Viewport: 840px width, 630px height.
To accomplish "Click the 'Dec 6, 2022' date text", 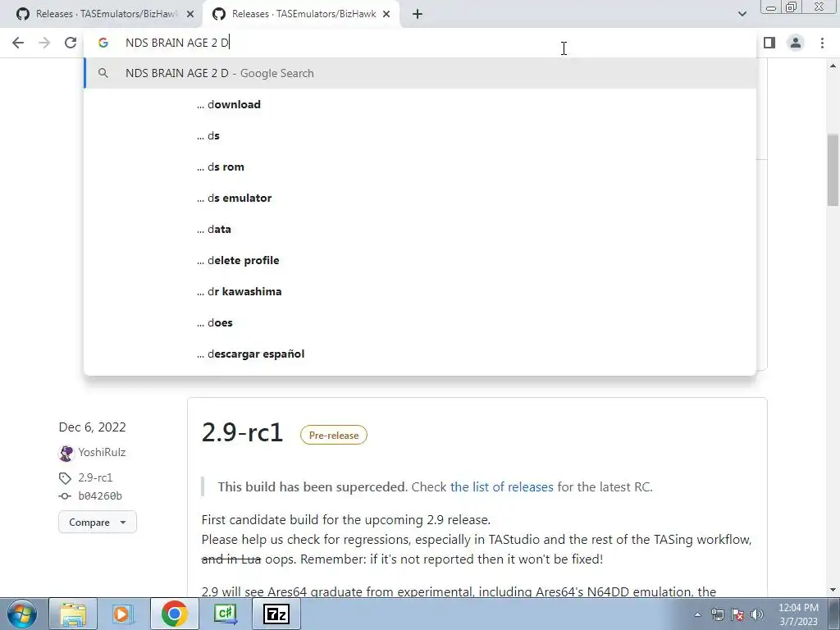I will pyautogui.click(x=92, y=427).
